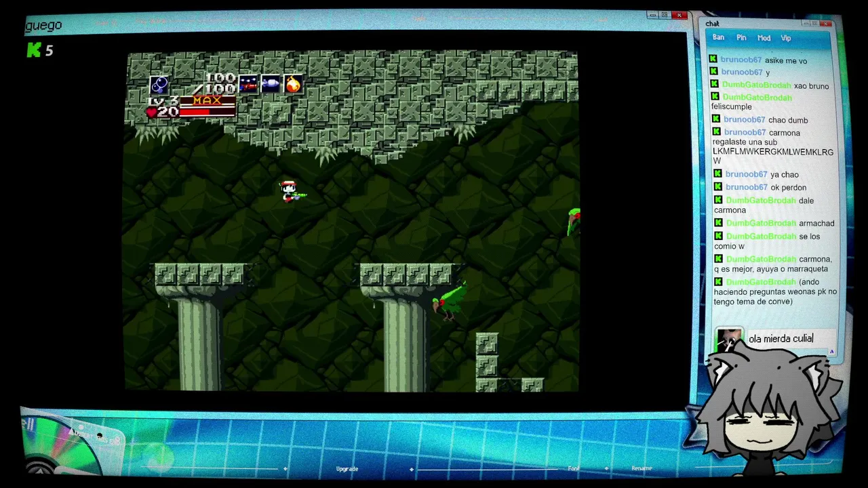868x488 pixels.
Task: Select the Fireball weapon icon
Action: pos(293,83)
